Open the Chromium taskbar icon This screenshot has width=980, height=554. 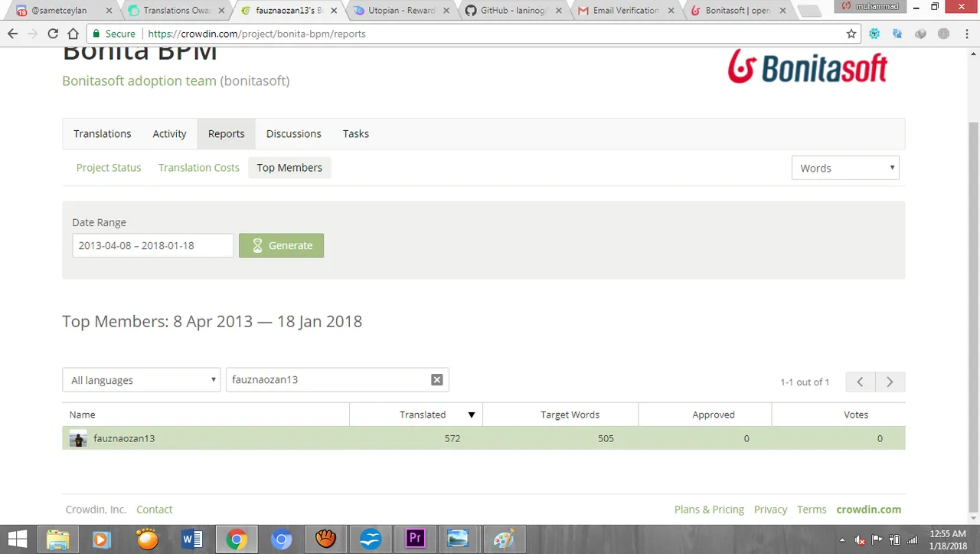pyautogui.click(x=281, y=539)
